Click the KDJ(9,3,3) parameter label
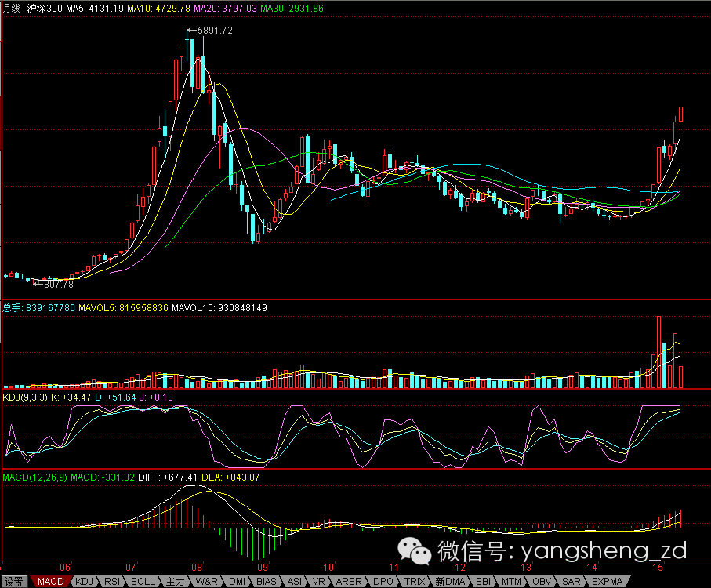The height and width of the screenshot is (588, 711). click(25, 397)
